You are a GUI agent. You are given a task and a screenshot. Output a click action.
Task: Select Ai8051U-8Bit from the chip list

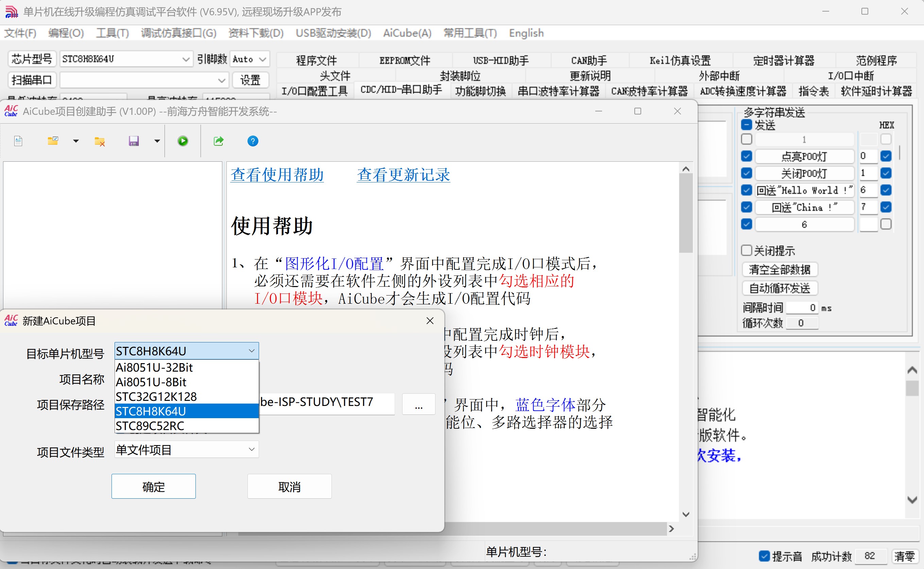tap(186, 382)
